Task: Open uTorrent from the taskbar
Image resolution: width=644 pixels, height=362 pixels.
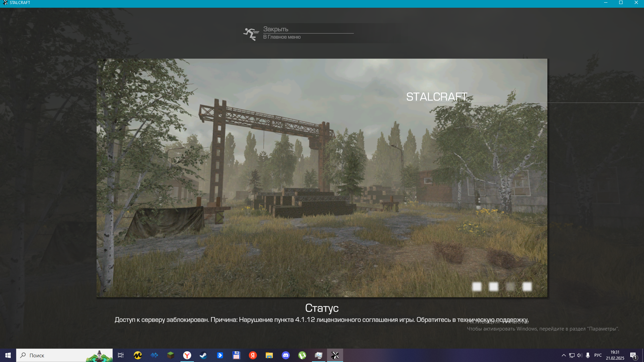Action: (302, 355)
